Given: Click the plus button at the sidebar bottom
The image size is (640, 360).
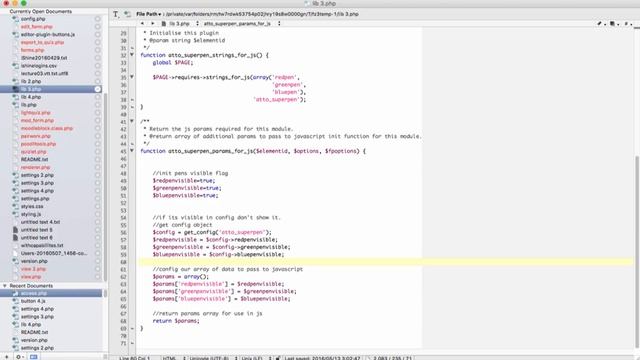Looking at the screenshot, I should tap(6, 357).
